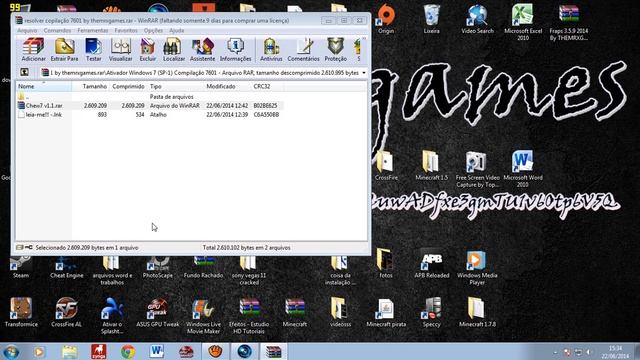Click the up-one-level icon beside path bar
Image resolution: width=640 pixels, height=360 pixels.
(x=24, y=73)
